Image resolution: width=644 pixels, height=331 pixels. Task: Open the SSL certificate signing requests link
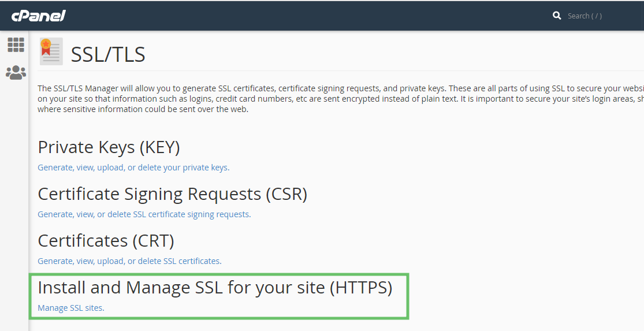coord(144,214)
